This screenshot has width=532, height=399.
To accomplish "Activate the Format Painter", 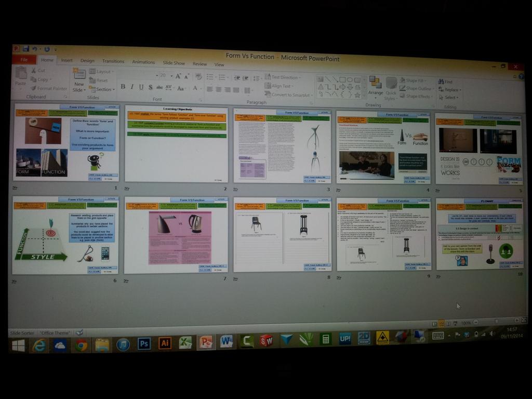I will coord(48,88).
